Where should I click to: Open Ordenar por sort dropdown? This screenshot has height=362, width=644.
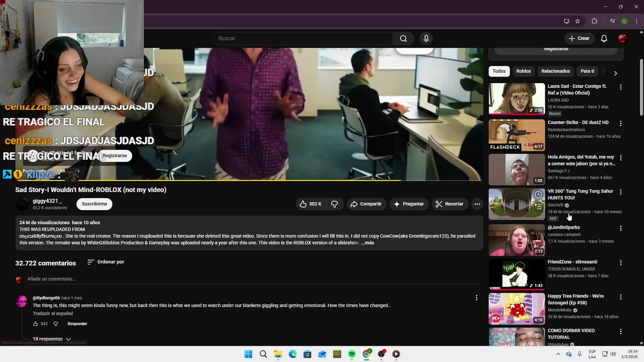[106, 262]
